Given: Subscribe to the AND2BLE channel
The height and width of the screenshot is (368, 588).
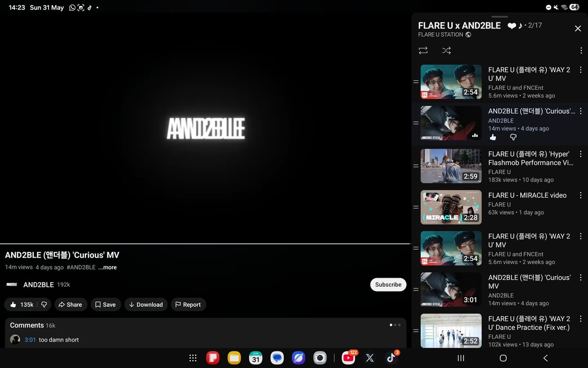Looking at the screenshot, I should [388, 285].
